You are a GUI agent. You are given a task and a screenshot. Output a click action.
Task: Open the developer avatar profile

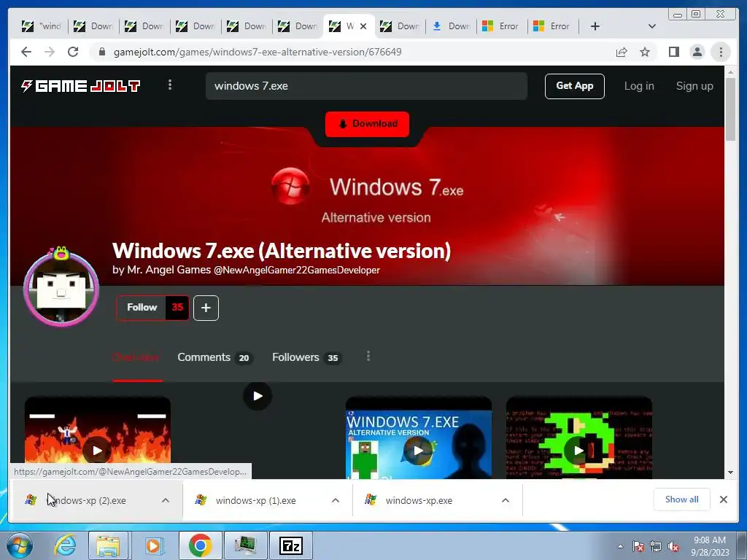[61, 289]
